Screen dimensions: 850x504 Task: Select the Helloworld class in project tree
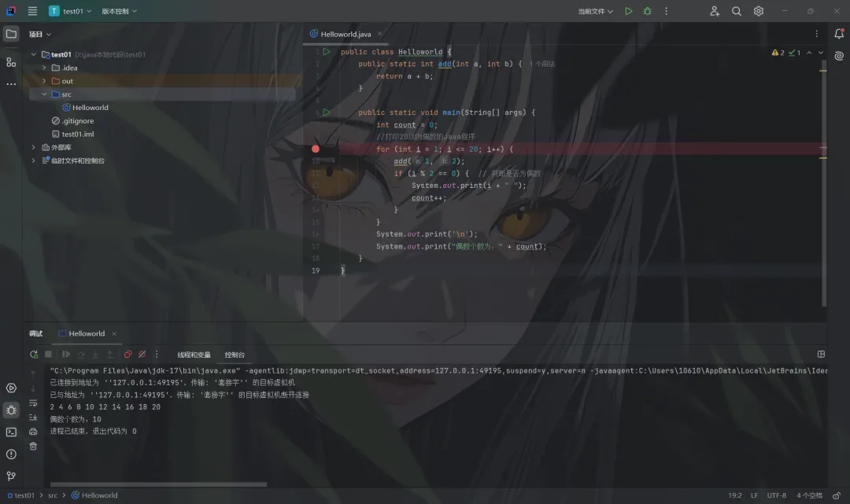(x=85, y=107)
